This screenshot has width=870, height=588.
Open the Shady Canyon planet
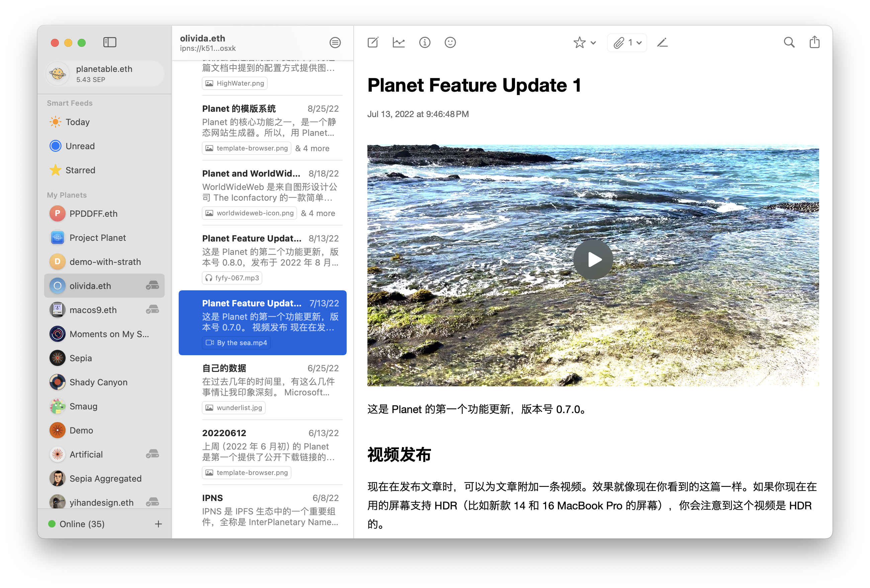[x=98, y=382]
